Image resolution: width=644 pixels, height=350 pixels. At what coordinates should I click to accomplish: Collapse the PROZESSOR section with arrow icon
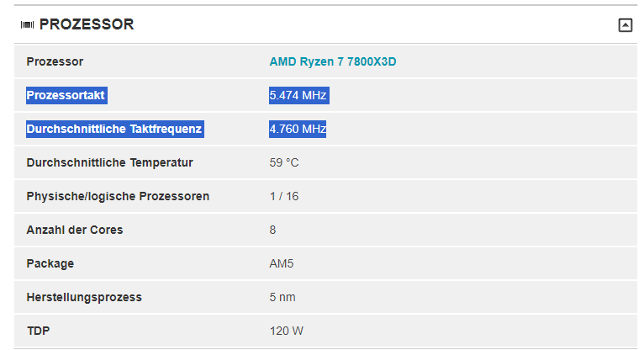(x=626, y=25)
